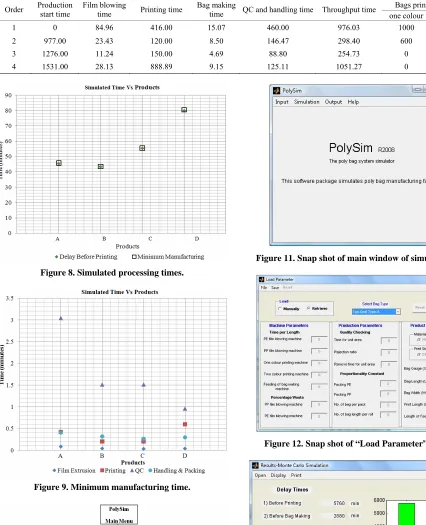Screen dimensions: 426x525
Task: Click the No. of bag length per roll field
Action: coord(388,415)
